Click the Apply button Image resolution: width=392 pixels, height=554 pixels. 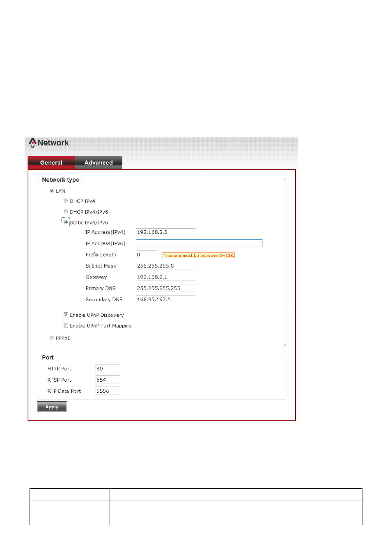[52, 407]
